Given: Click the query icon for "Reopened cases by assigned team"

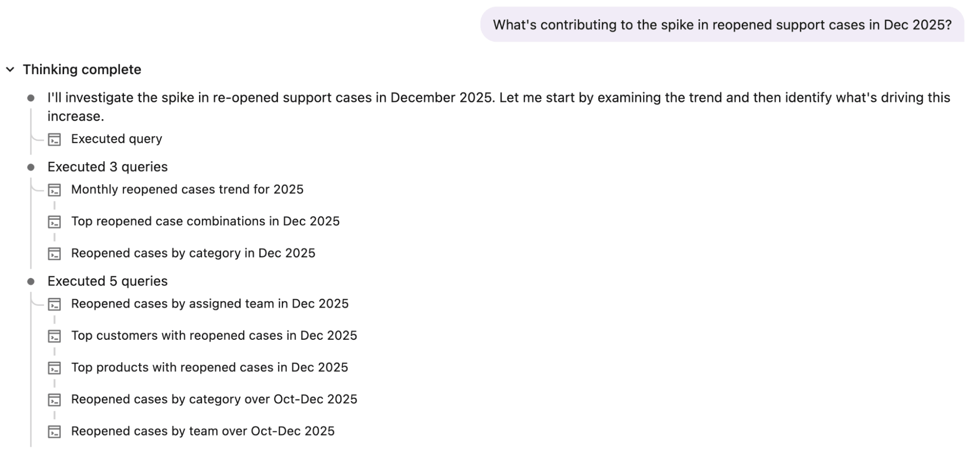Looking at the screenshot, I should tap(54, 304).
